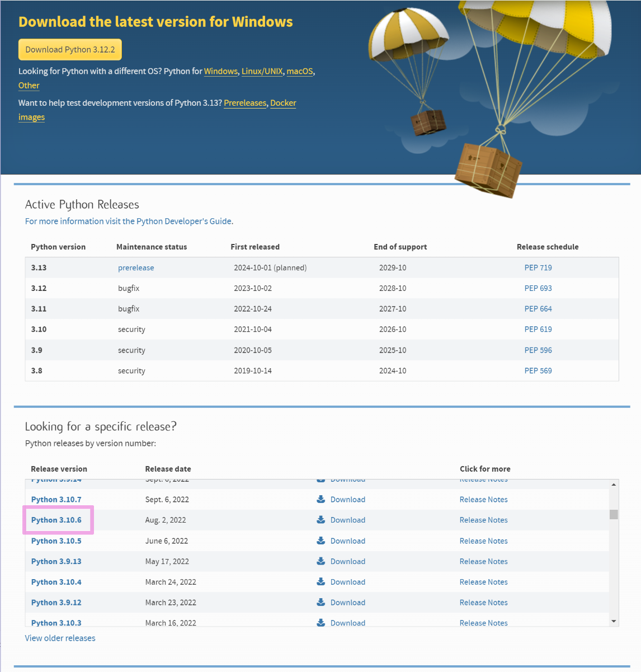Viewport: 641px width, 672px height.
Task: Open the Python 3.10.4 release page
Action: (56, 582)
